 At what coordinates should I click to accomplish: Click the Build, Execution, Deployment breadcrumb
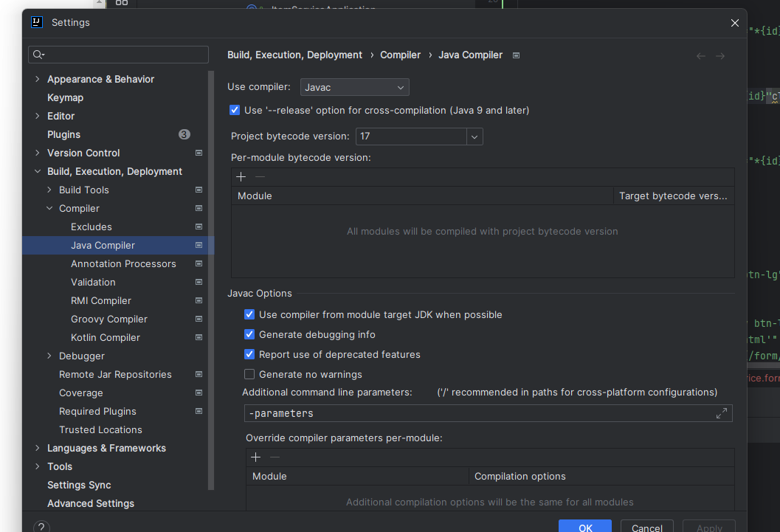pyautogui.click(x=294, y=55)
